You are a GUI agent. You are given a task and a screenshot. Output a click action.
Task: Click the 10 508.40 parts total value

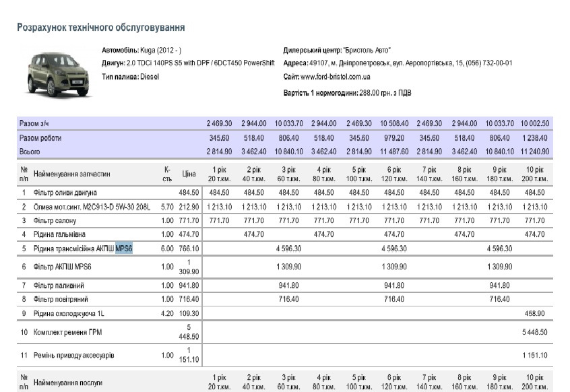click(x=394, y=123)
